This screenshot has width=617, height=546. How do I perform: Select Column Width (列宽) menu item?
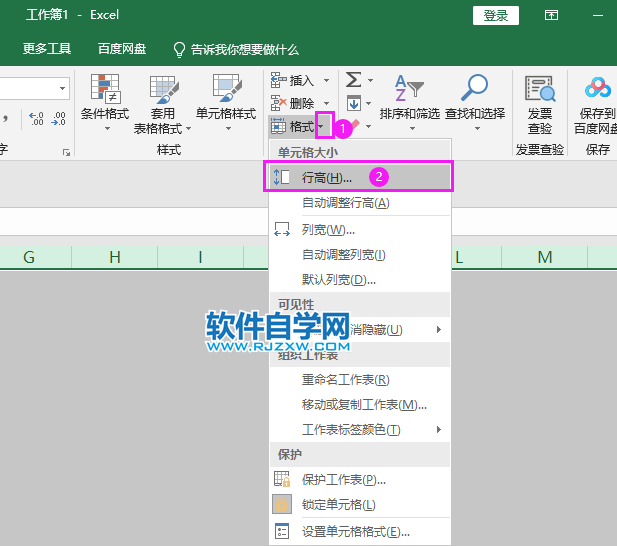(x=360, y=229)
